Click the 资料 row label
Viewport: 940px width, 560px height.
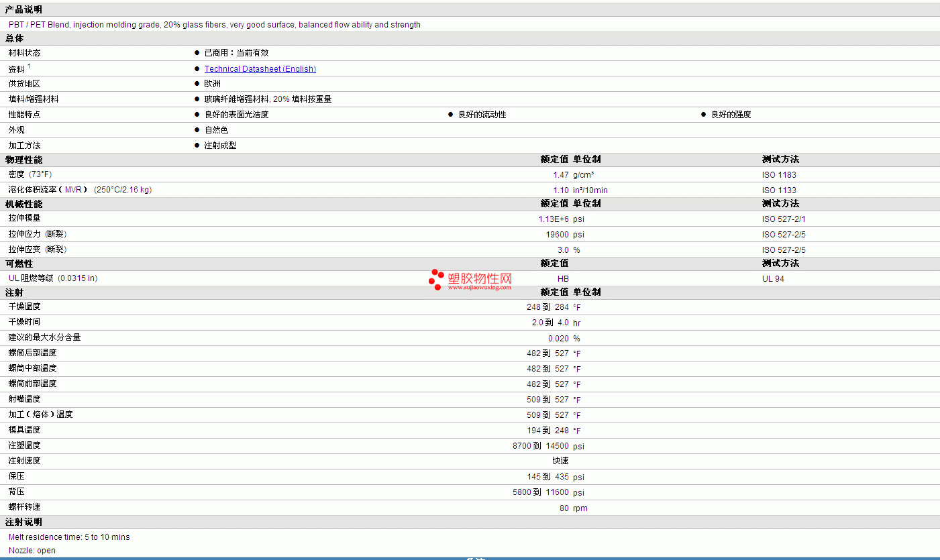(x=17, y=69)
